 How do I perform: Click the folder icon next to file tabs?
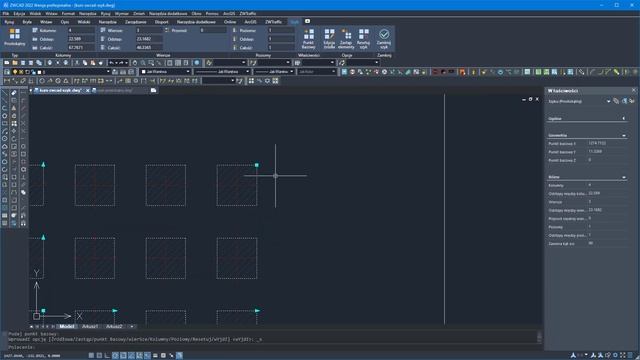(x=153, y=90)
